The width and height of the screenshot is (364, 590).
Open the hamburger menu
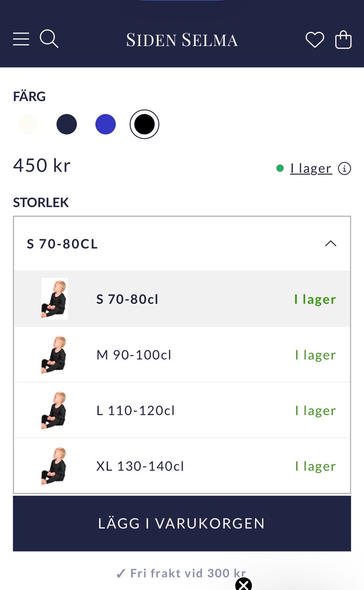(21, 39)
